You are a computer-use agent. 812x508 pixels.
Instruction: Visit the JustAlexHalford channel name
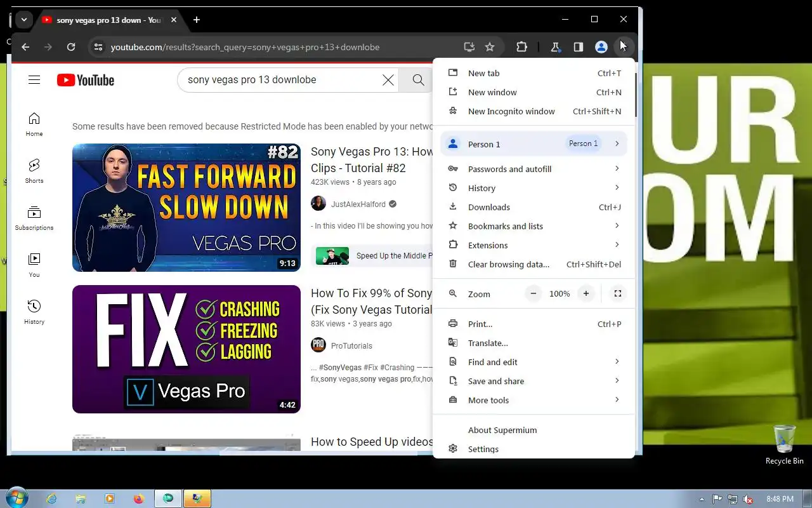point(358,204)
